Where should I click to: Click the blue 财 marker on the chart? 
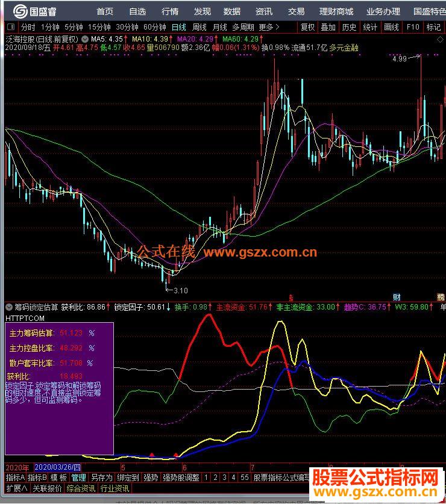(x=397, y=297)
